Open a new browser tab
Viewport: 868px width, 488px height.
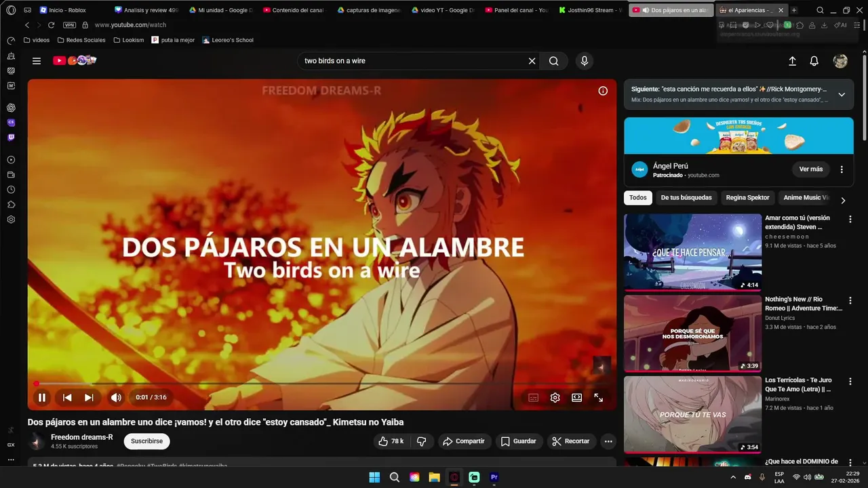tap(794, 10)
